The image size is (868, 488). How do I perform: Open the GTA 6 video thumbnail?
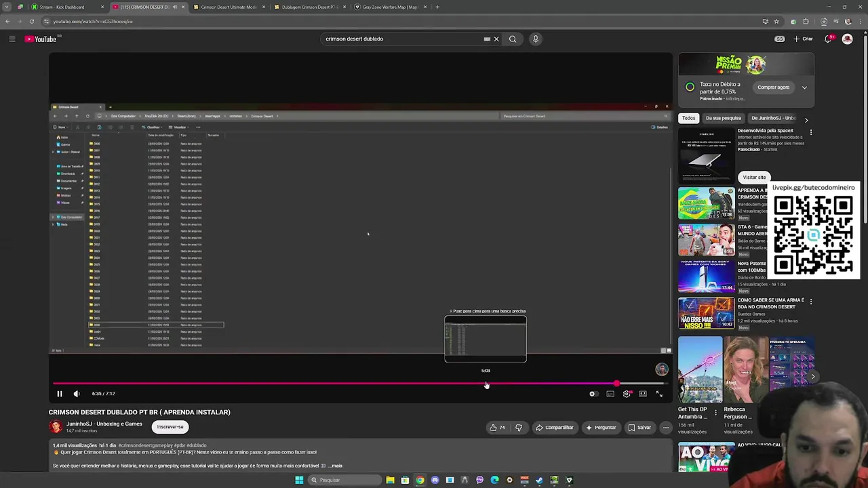pyautogui.click(x=706, y=240)
